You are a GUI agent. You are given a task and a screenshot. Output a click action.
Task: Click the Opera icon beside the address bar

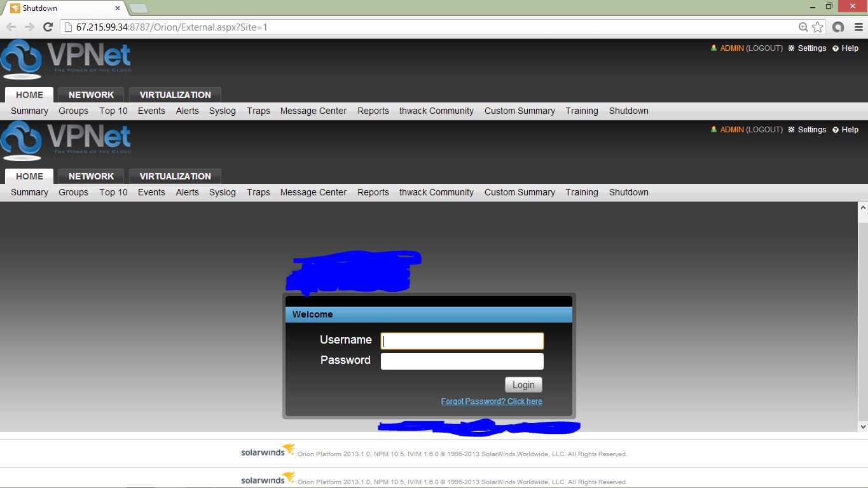pyautogui.click(x=837, y=27)
